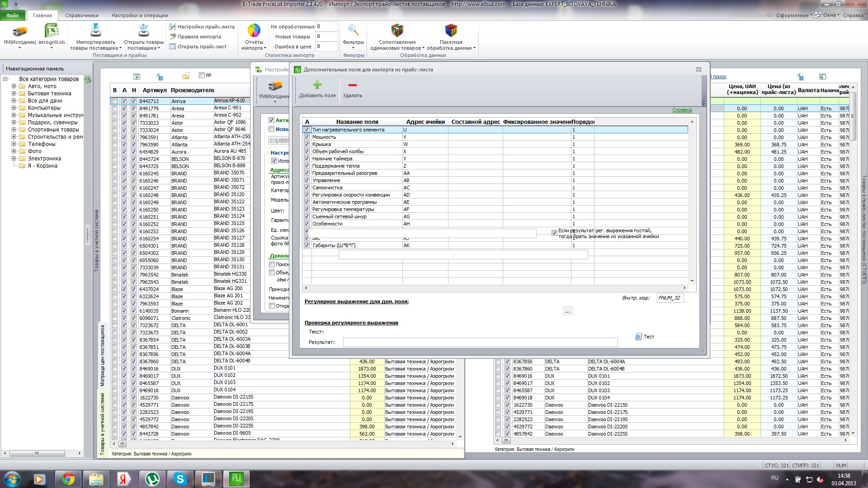Click the Тест icon in the dialog
This screenshot has width=868, height=488.
[x=639, y=337]
